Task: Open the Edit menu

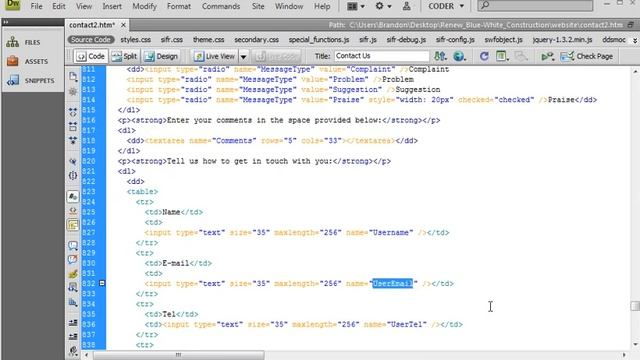Action: [x=58, y=6]
